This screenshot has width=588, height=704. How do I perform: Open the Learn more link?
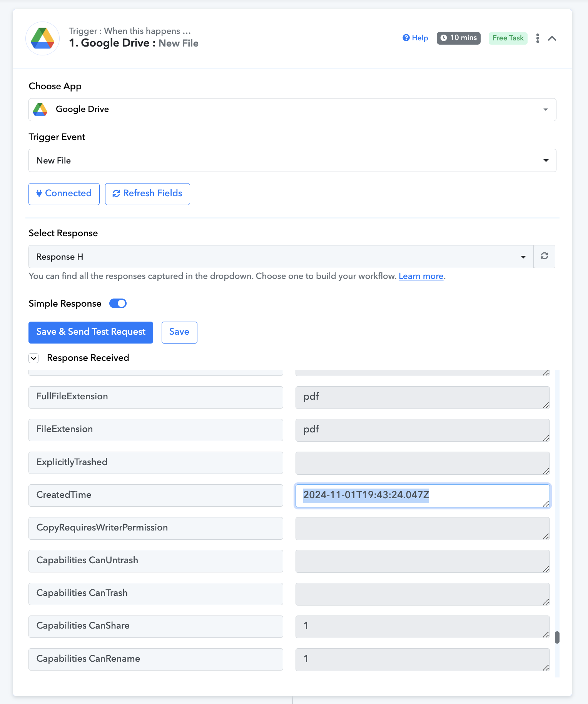click(421, 276)
